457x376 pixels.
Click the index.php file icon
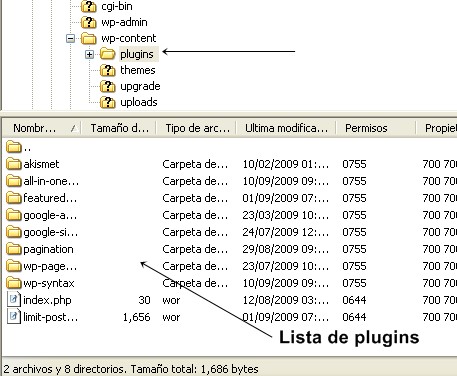coord(13,300)
